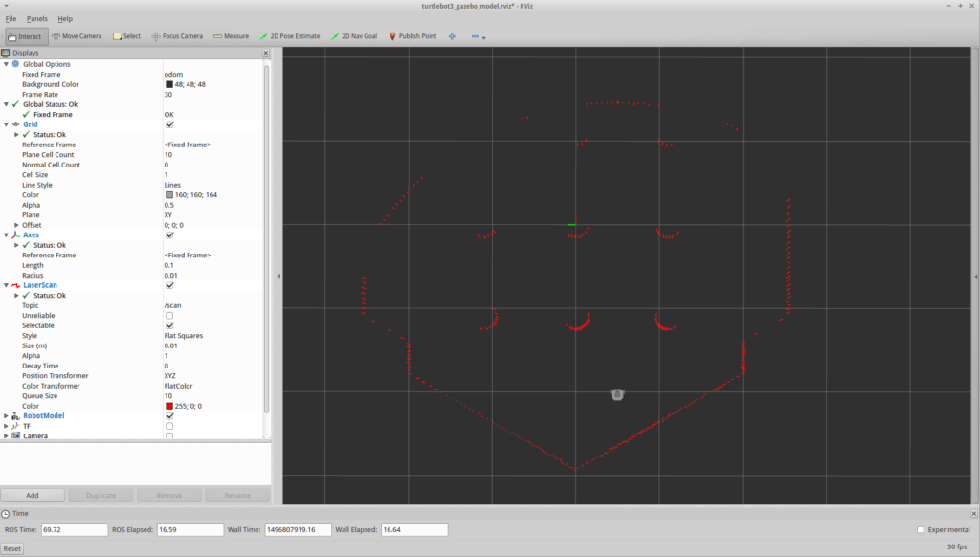The width and height of the screenshot is (980, 557).
Task: Open the toolbar overflow dropdown arrow
Action: pyautogui.click(x=483, y=37)
